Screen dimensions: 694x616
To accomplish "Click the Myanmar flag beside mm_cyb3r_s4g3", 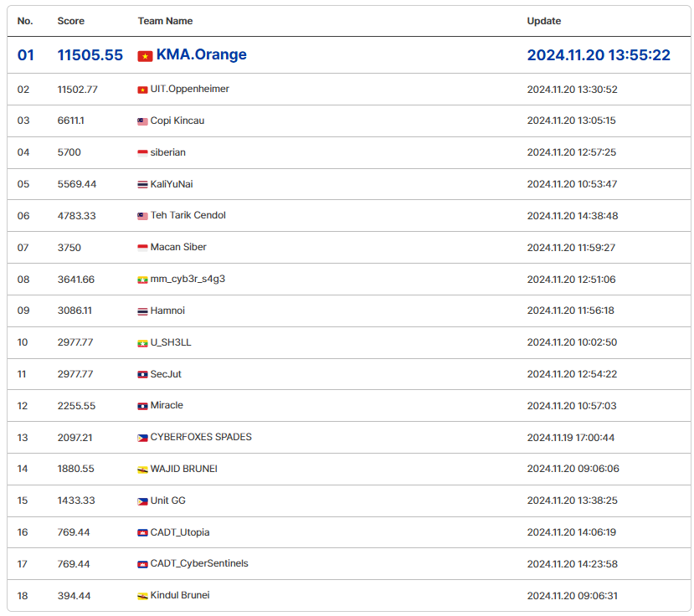I will pyautogui.click(x=142, y=280).
